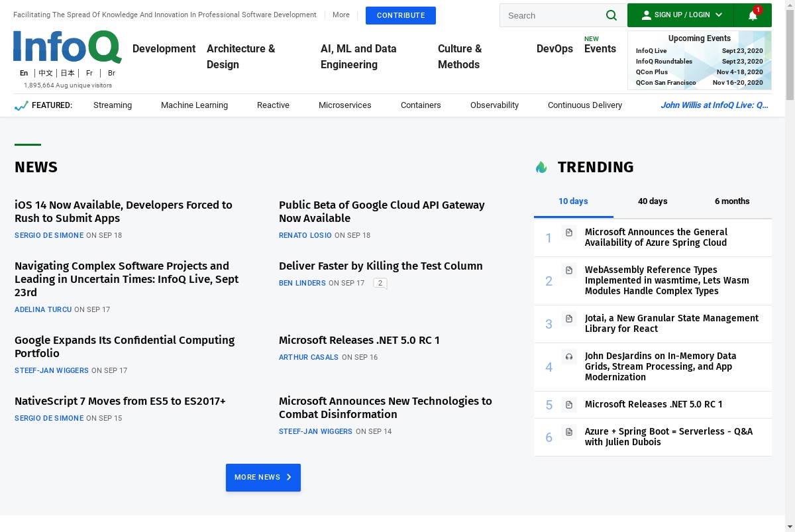Open comments bubble on Killing the Test Column

(x=380, y=283)
